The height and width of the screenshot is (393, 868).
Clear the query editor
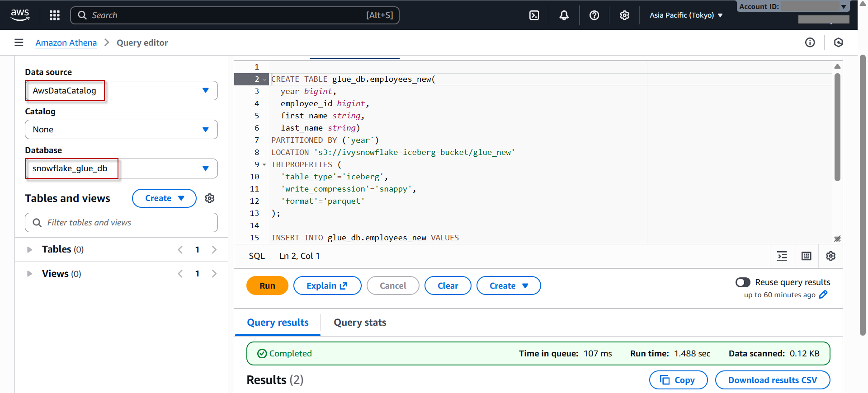click(448, 285)
